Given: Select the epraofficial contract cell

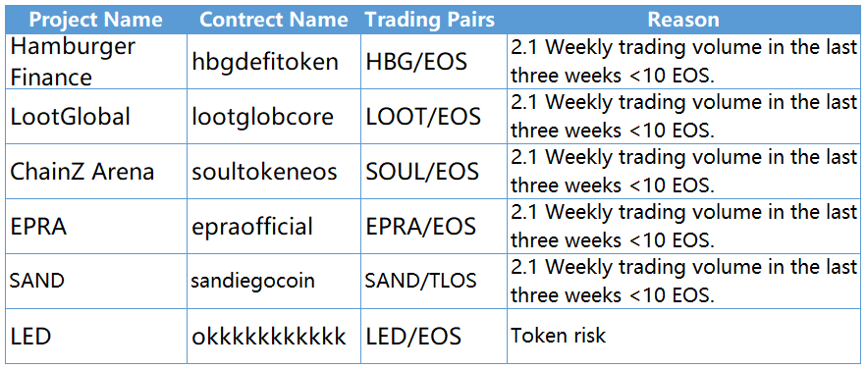Looking at the screenshot, I should [x=274, y=227].
